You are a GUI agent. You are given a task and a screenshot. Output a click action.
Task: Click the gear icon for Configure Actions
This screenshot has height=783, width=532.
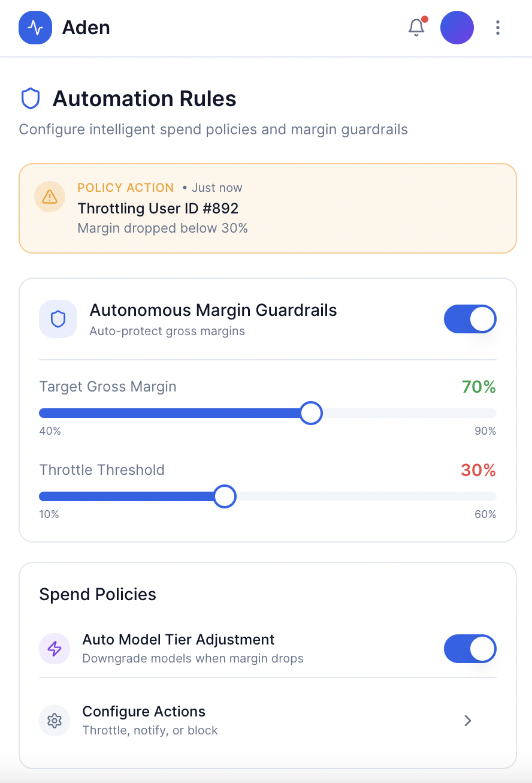pyautogui.click(x=55, y=720)
